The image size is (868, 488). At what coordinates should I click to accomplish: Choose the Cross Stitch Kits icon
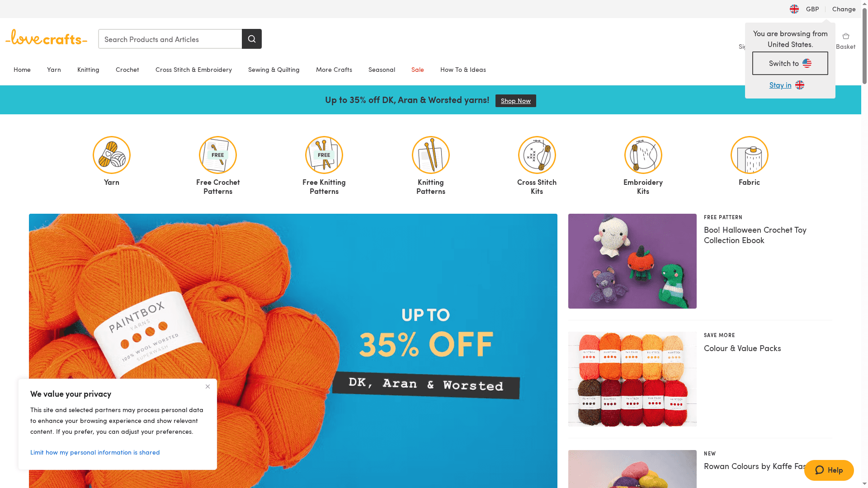pyautogui.click(x=537, y=155)
